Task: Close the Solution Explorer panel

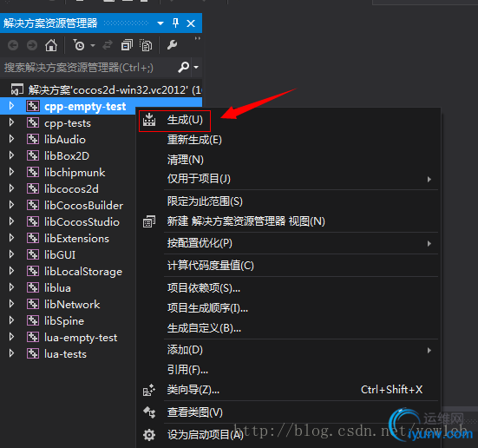Action: [191, 23]
